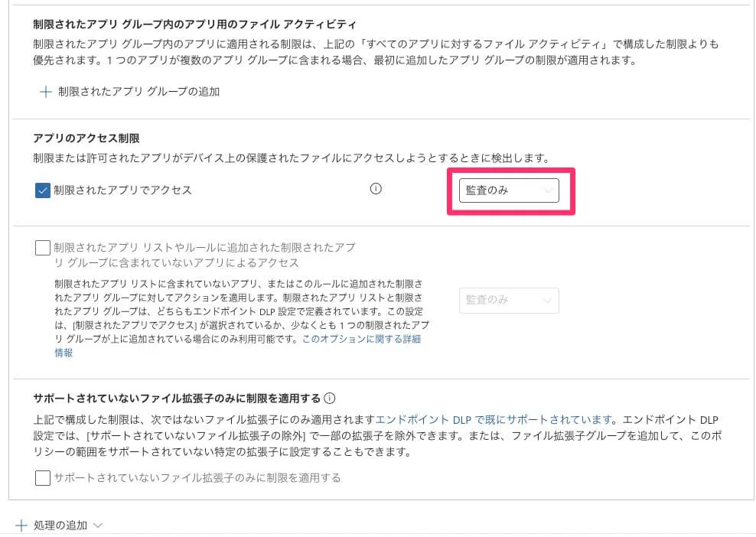The width and height of the screenshot is (756, 537).
Task: Open the highlighted 監査のみ dropdown
Action: click(x=508, y=190)
